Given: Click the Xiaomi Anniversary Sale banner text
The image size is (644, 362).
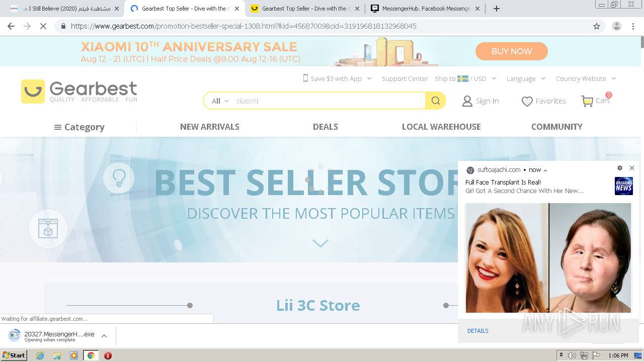Looking at the screenshot, I should [x=189, y=47].
